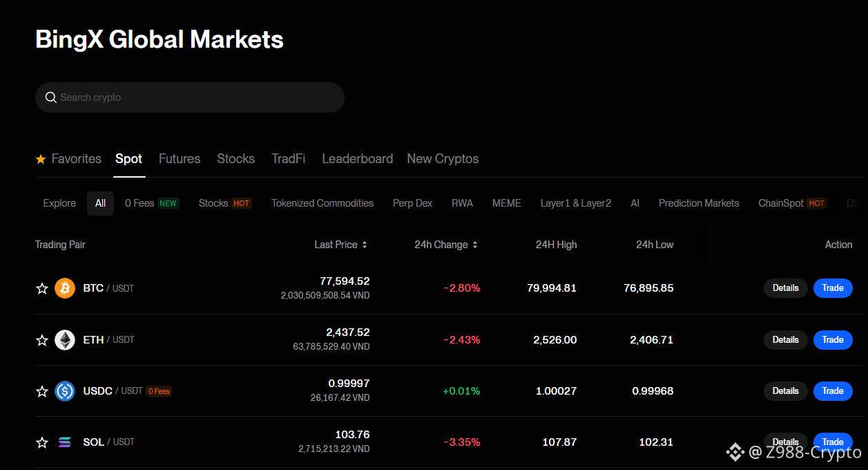Click SOL 24h change -3.35%
868x470 pixels.
pos(462,442)
